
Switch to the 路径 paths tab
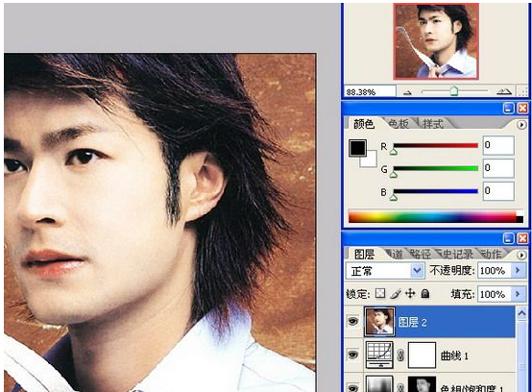[x=421, y=254]
